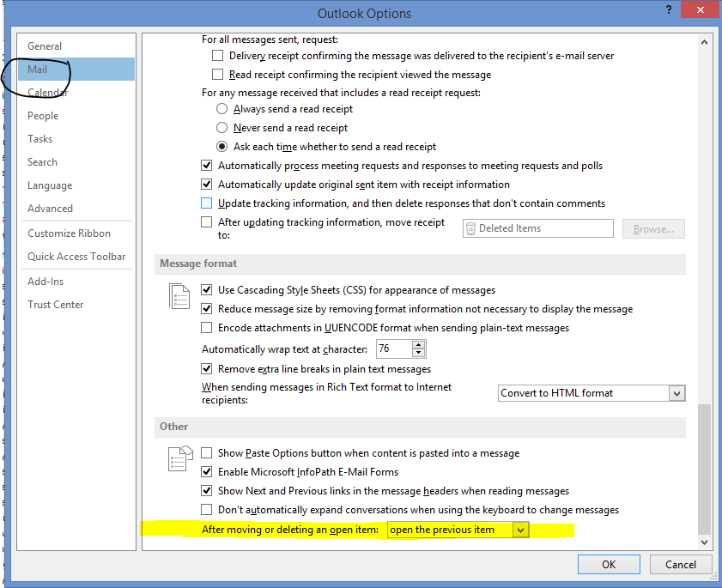Enable Don't automatically expand conversations
The image size is (722, 588).
click(x=207, y=510)
